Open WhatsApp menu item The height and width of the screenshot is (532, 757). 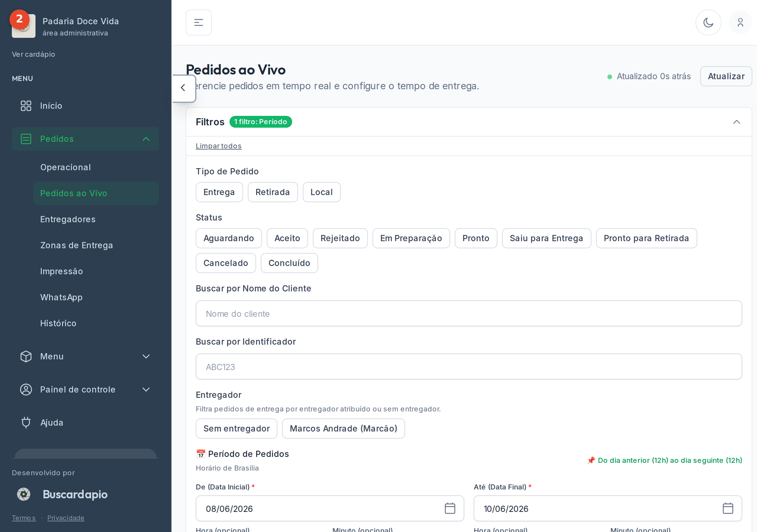pyautogui.click(x=96, y=297)
